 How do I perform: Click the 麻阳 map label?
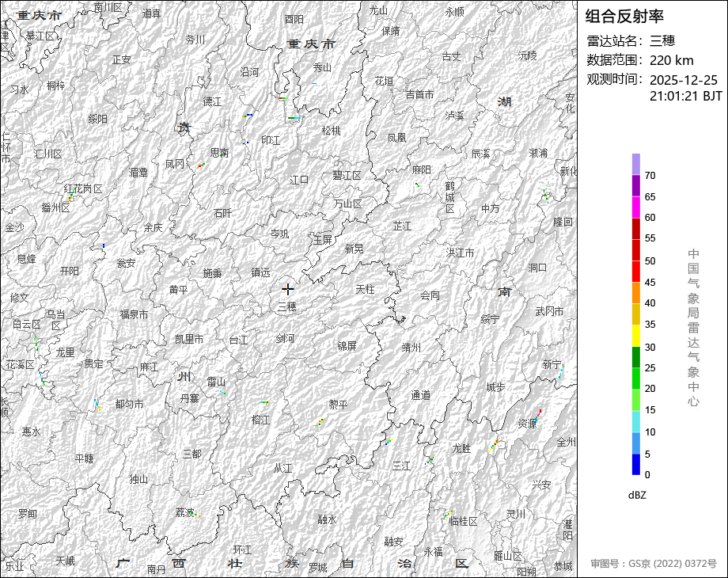click(422, 170)
